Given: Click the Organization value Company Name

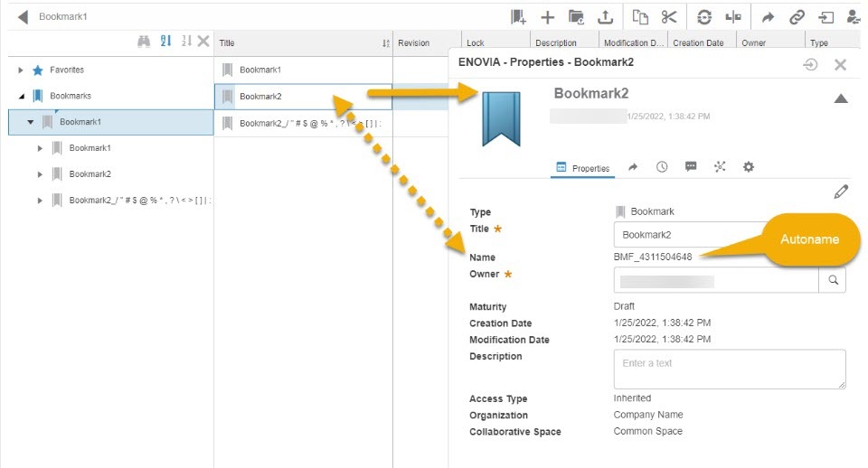Looking at the screenshot, I should pyautogui.click(x=648, y=415).
